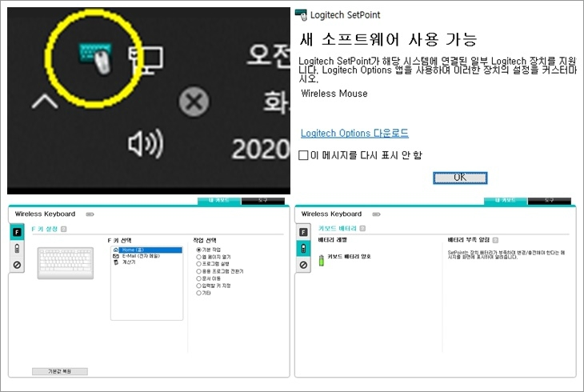This screenshot has height=392, width=584.
Task: Click the 작업 선택 heading
Action: (205, 240)
